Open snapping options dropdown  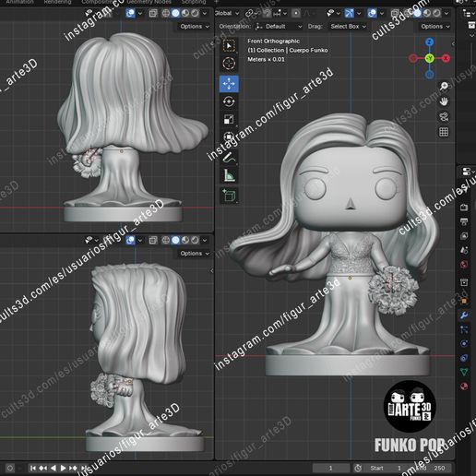point(280,13)
